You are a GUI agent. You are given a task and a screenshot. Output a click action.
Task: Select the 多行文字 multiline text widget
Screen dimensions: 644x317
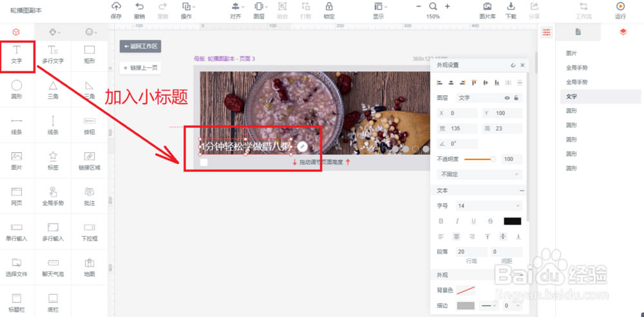(53, 55)
